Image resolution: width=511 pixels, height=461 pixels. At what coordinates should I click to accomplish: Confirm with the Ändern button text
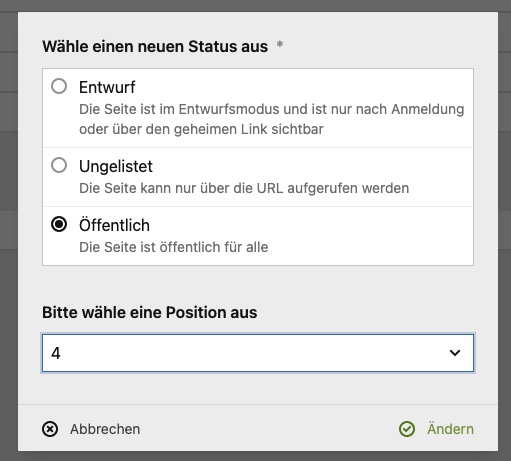point(450,429)
